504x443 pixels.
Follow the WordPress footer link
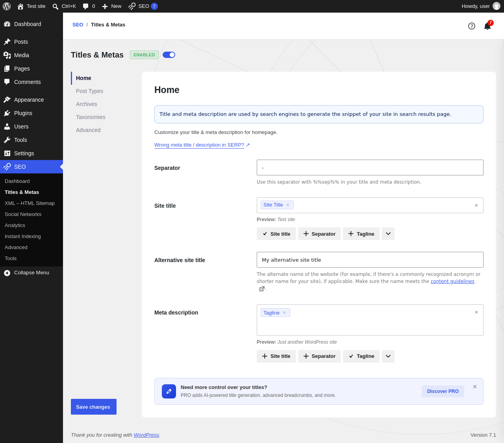[146, 435]
